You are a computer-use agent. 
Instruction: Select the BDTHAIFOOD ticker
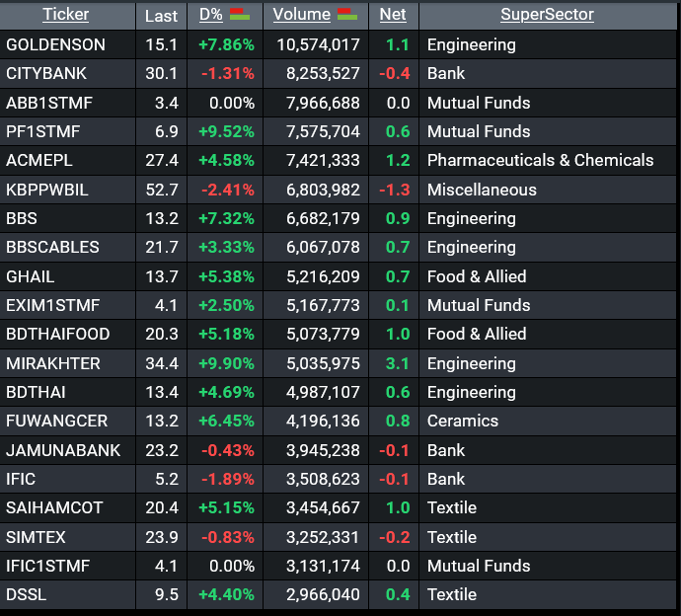(x=57, y=334)
